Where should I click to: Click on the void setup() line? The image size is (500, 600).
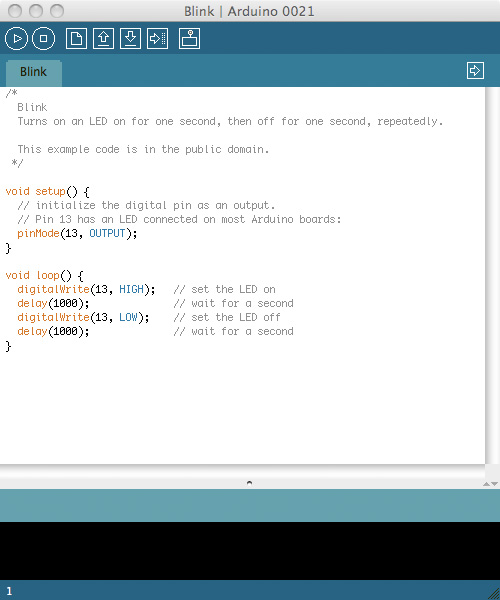click(x=47, y=191)
